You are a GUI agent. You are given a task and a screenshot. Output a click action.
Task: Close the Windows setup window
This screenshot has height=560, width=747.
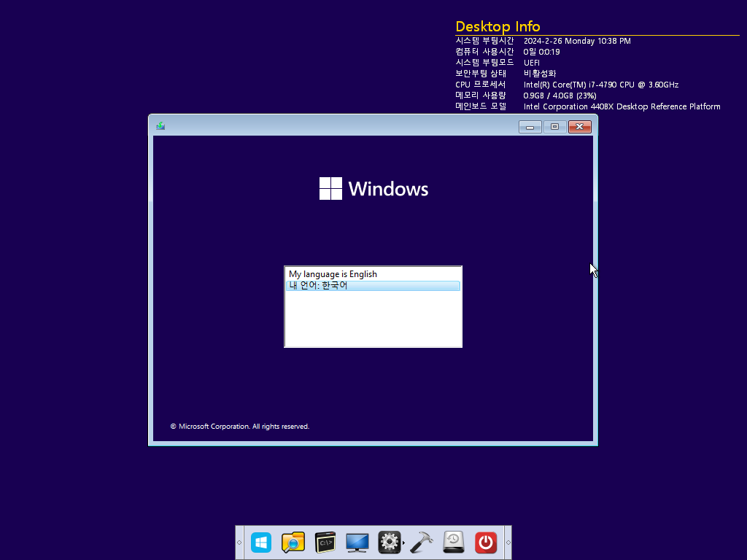point(580,127)
